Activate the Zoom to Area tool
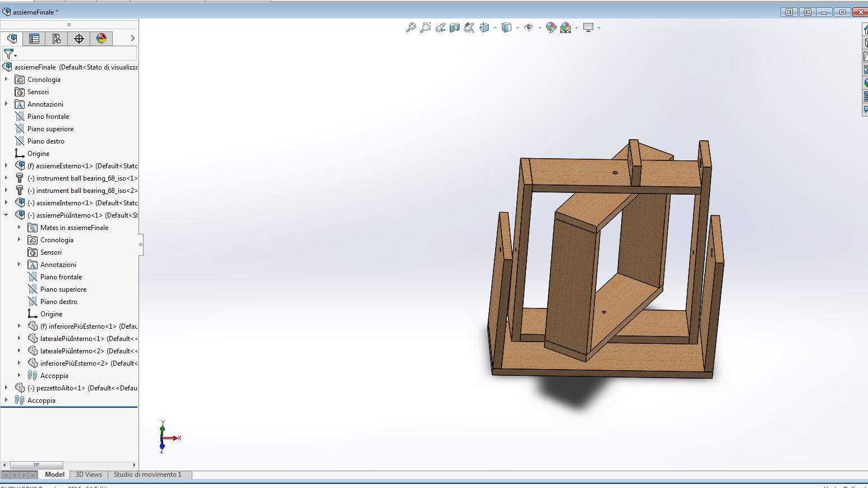Image resolution: width=868 pixels, height=488 pixels. (426, 27)
